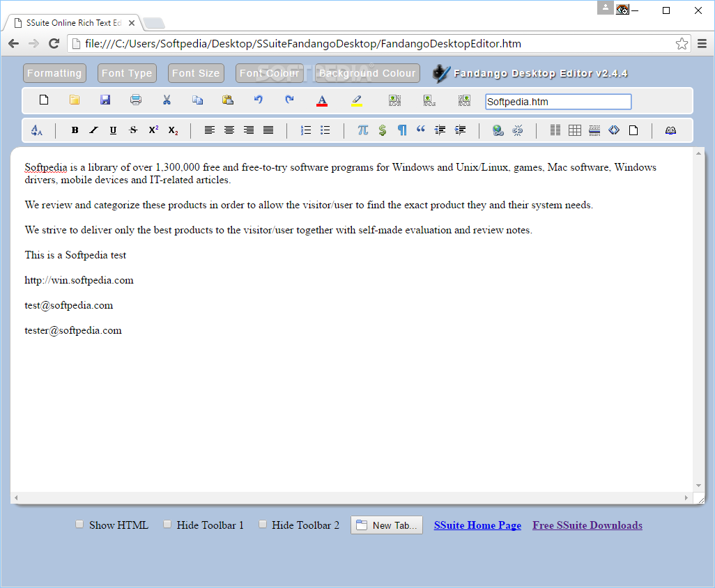Insert special character with the pi icon
This screenshot has width=715, height=588.
coord(363,130)
